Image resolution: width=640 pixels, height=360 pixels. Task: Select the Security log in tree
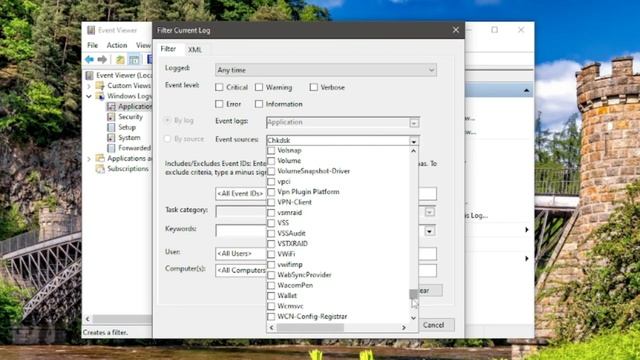tap(125, 117)
